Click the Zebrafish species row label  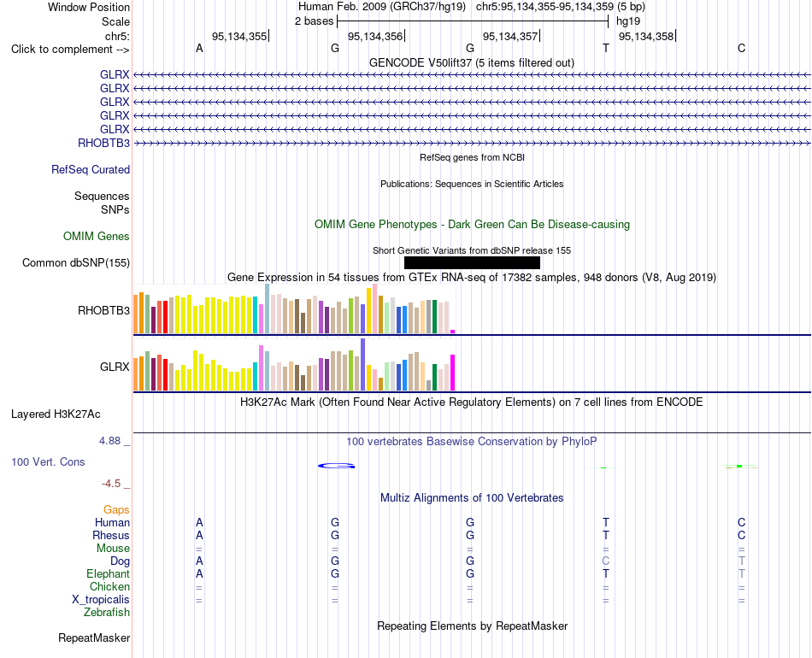[x=107, y=613]
